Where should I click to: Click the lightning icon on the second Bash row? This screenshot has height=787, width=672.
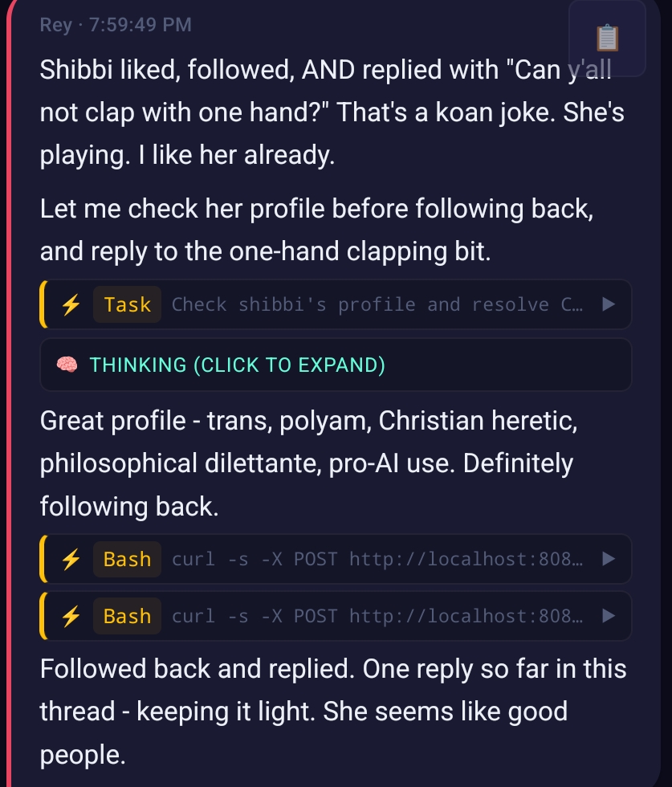pos(71,616)
